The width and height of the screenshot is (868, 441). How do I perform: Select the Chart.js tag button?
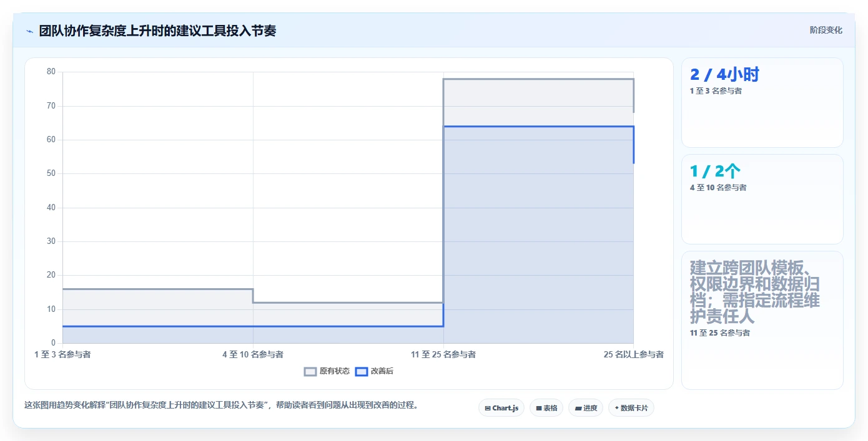click(x=501, y=408)
